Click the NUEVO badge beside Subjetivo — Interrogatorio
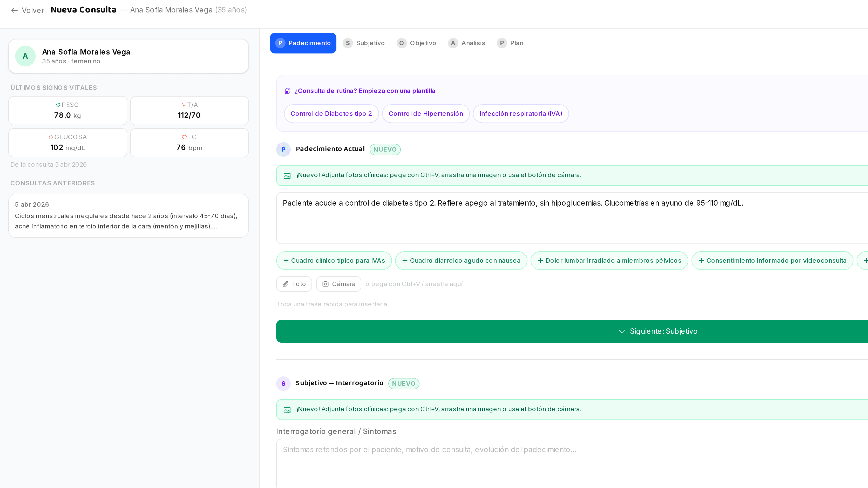 pos(404,384)
